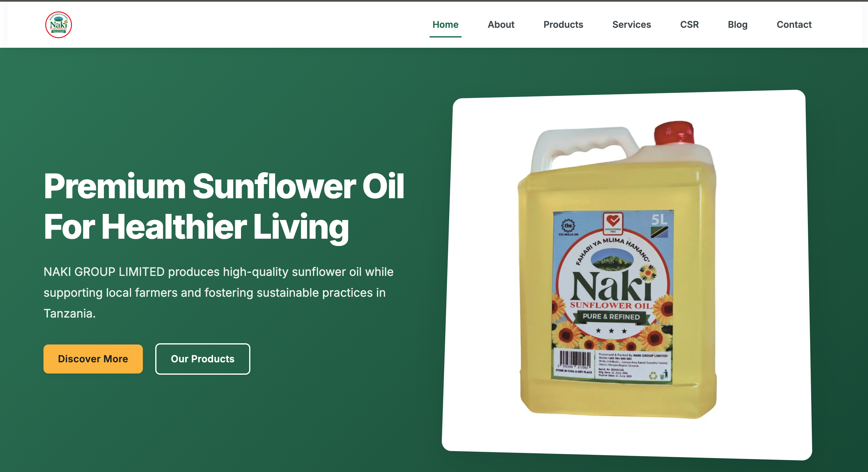
Task: Open the CSR nav link
Action: click(689, 24)
